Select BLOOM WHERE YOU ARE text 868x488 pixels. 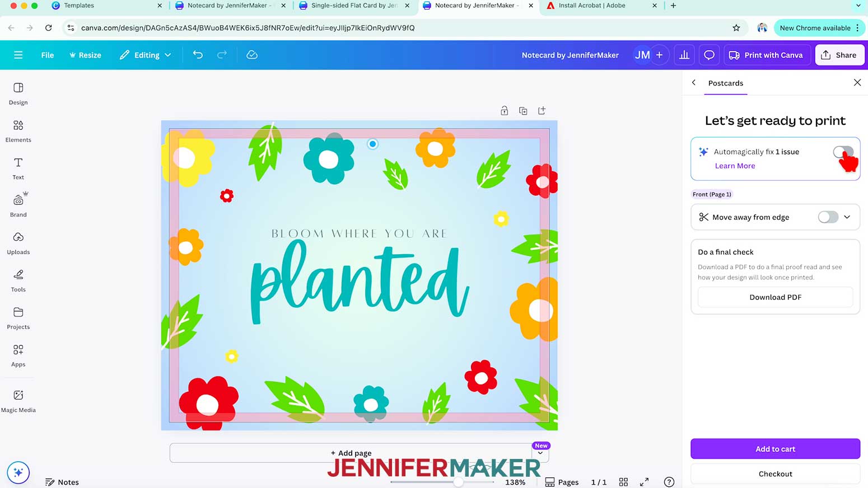(359, 233)
